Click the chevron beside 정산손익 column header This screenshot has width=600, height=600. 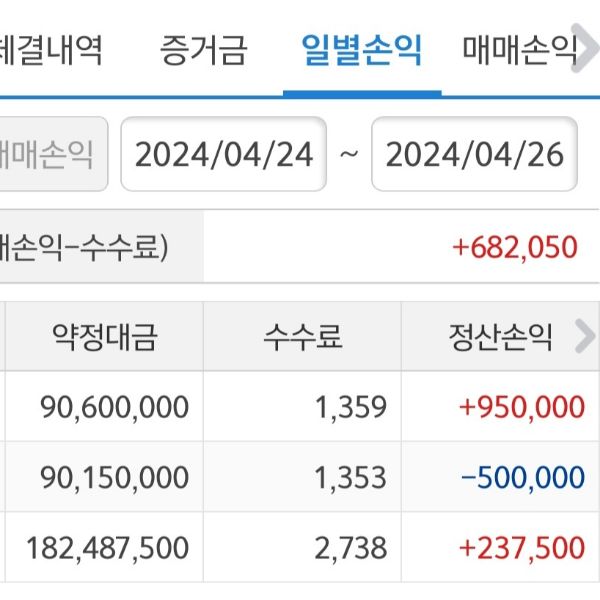coord(584,338)
